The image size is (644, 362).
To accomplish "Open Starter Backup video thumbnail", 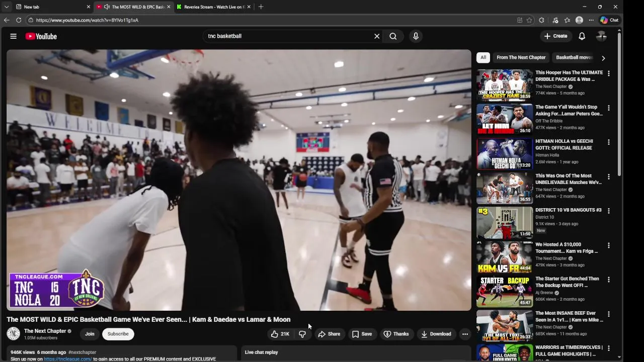I will (x=505, y=291).
